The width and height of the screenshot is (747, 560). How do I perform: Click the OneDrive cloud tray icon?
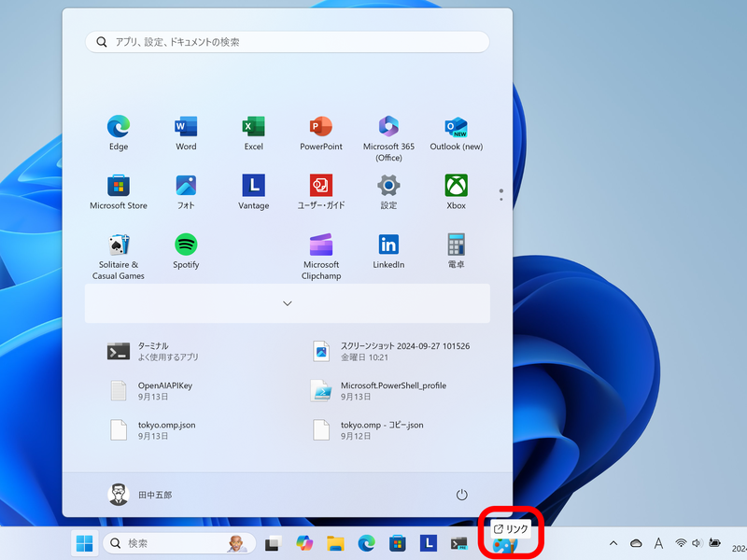pos(636,543)
